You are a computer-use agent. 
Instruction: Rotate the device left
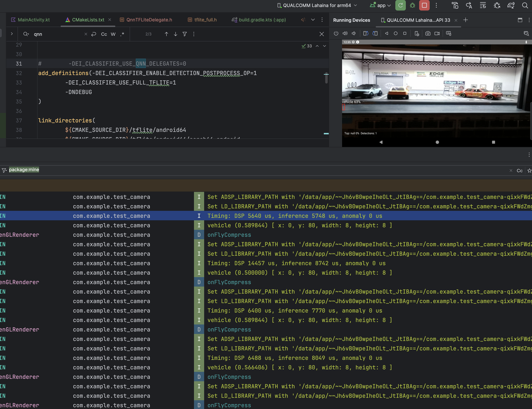coord(365,34)
